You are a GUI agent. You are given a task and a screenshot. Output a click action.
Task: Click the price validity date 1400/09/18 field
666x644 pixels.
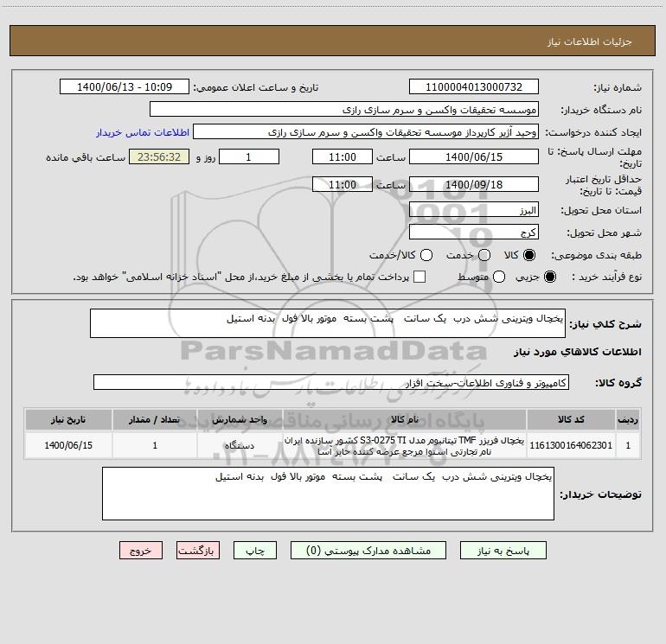click(x=474, y=184)
